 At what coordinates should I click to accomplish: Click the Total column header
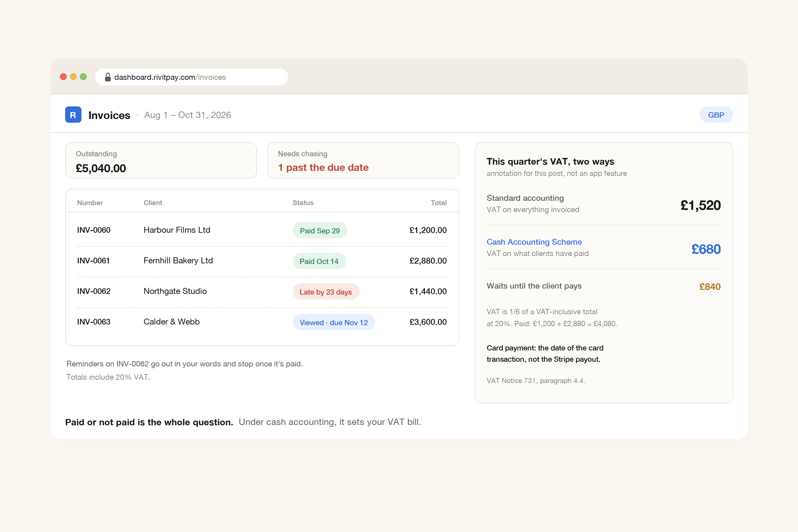click(x=438, y=202)
